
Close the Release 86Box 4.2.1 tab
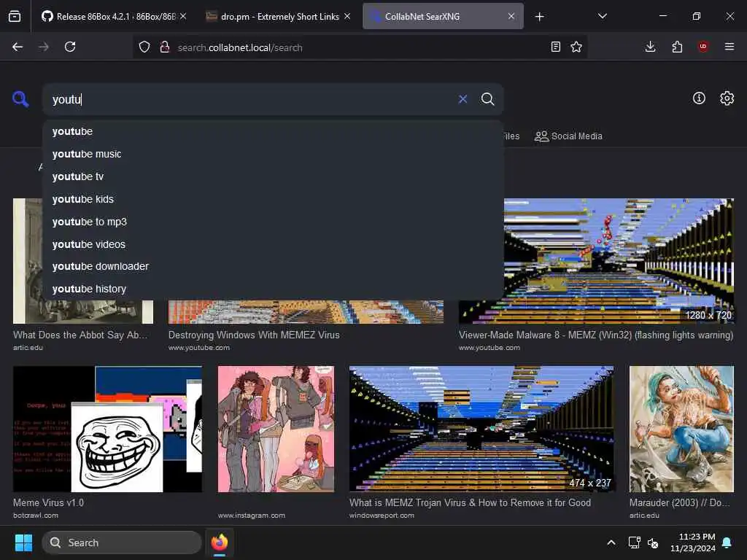pyautogui.click(x=183, y=16)
